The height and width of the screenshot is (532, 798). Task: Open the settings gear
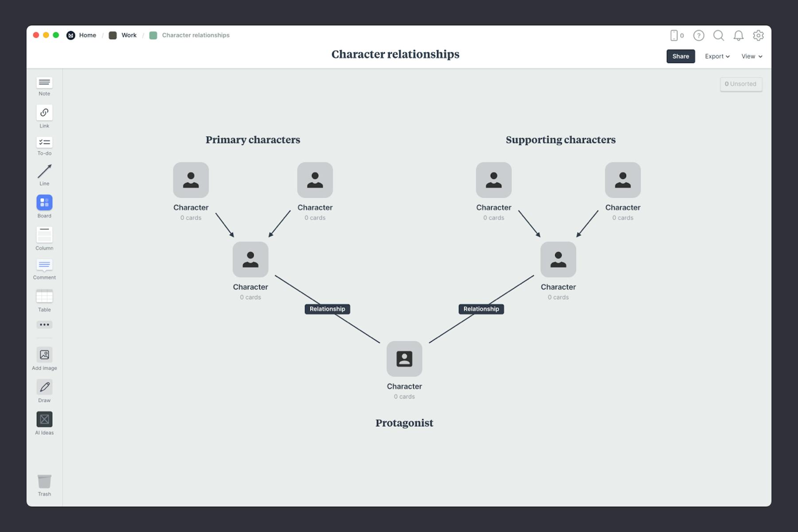pos(759,36)
